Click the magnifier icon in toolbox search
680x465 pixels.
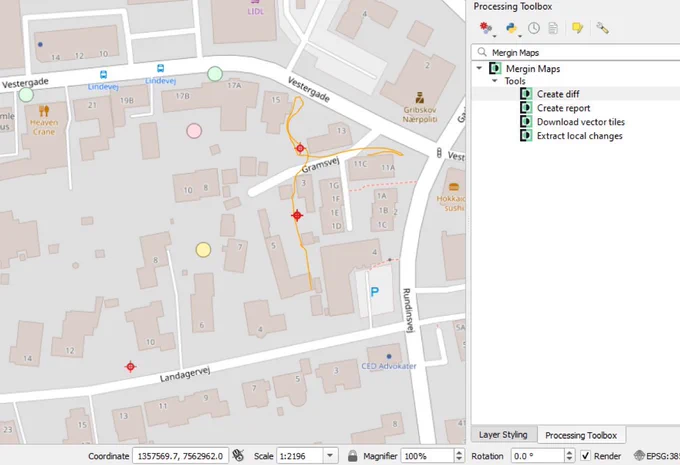(482, 52)
